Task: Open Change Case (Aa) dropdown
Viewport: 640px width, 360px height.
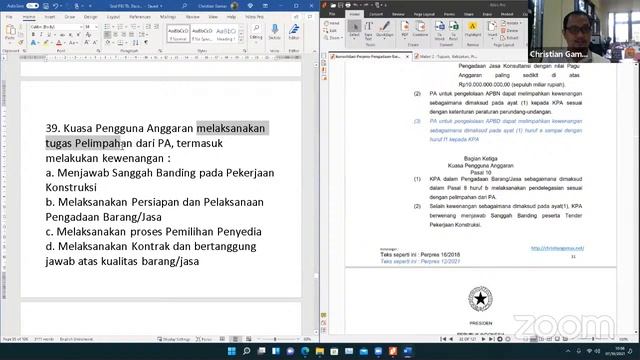Action: pos(73,42)
